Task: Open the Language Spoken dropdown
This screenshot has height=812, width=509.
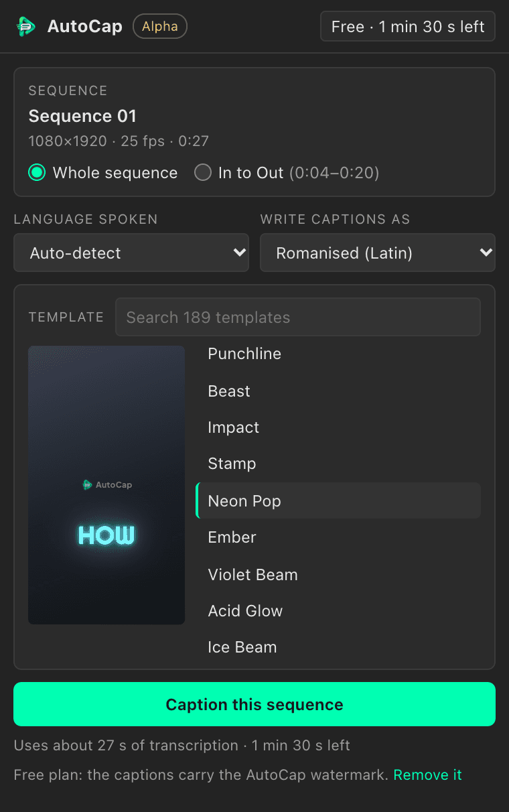Action: (x=131, y=253)
